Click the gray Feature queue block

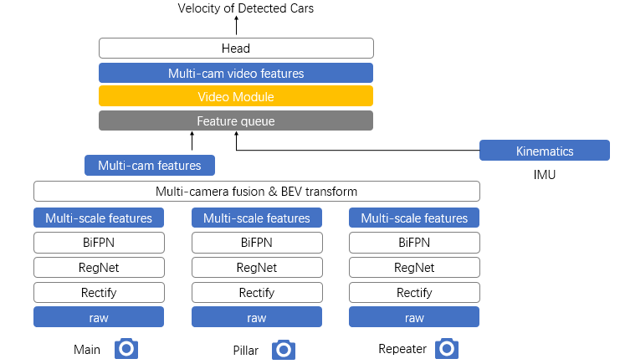coord(236,121)
